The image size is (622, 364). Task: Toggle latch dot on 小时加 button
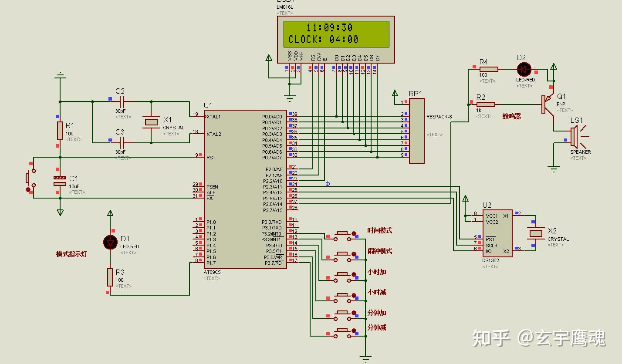point(354,274)
